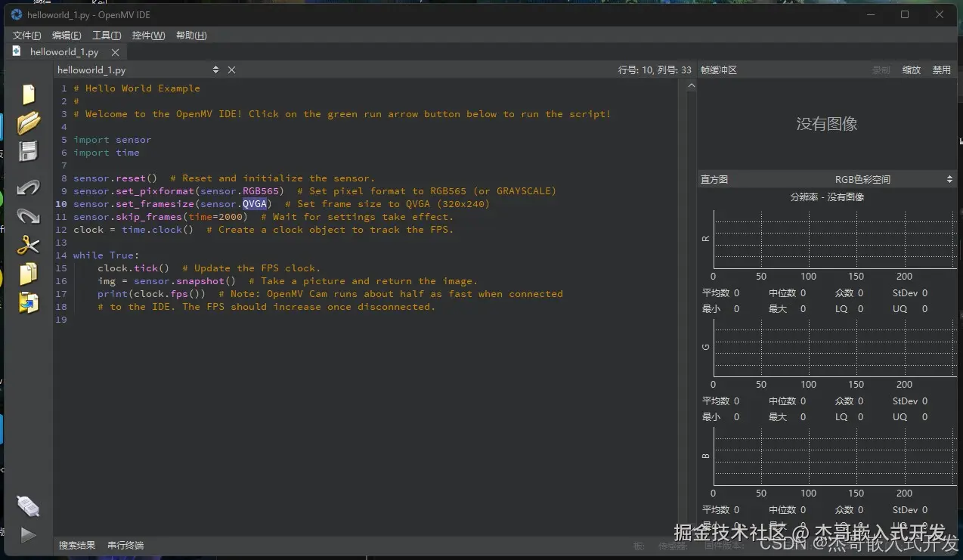Screen dimensions: 963x560
Task: Run the script with the play arrow
Action: pos(28,535)
